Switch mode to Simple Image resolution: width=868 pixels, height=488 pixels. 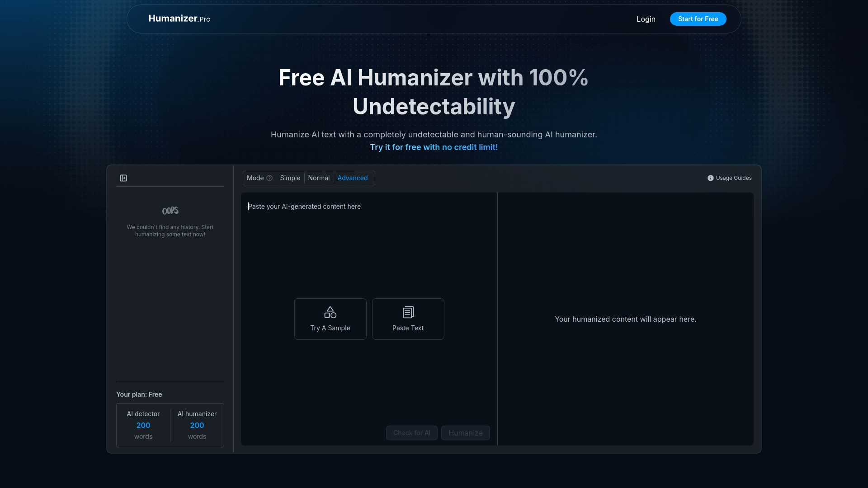(x=290, y=178)
